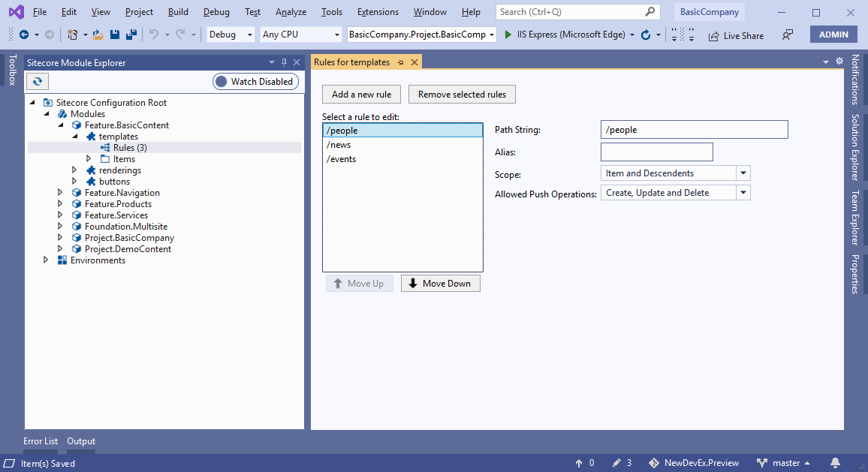868x472 pixels.
Task: Click the search magnifier icon
Action: (650, 11)
